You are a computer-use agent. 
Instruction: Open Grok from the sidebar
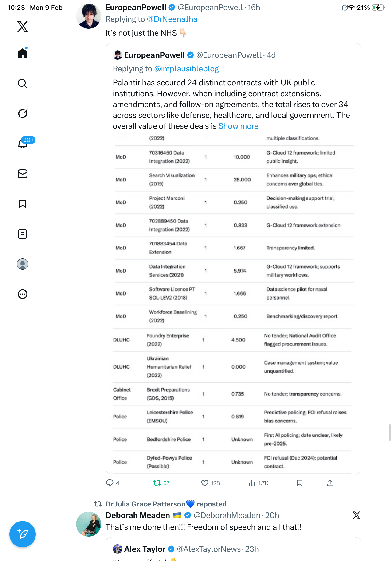coord(23,113)
